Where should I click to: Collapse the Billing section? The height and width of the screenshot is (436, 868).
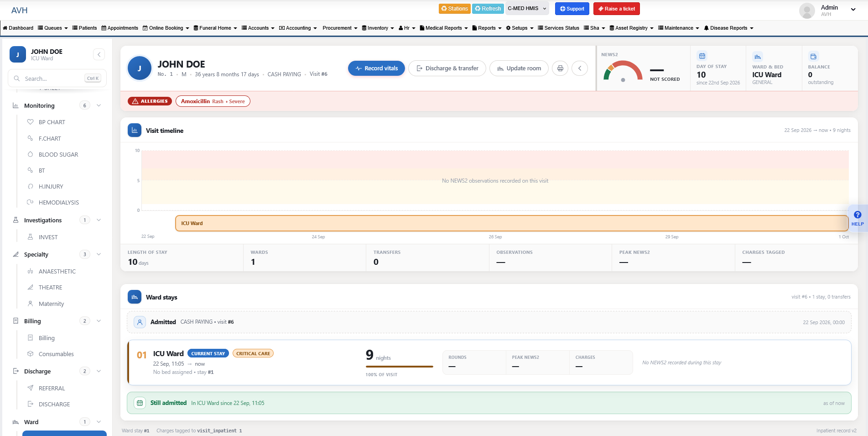[99, 321]
